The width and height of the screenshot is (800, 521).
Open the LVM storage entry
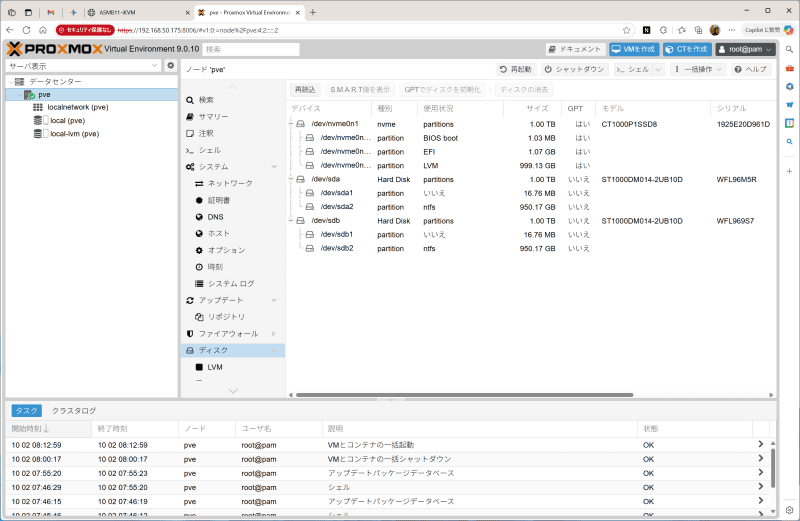point(215,367)
